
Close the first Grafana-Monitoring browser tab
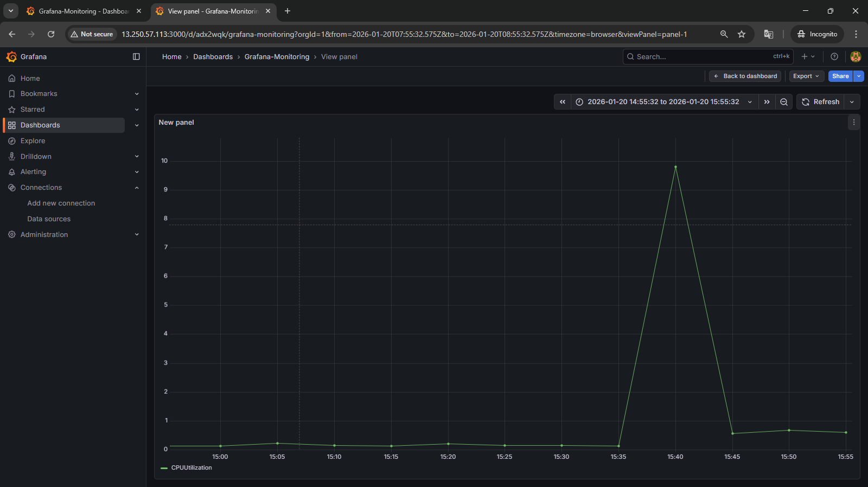click(x=139, y=11)
